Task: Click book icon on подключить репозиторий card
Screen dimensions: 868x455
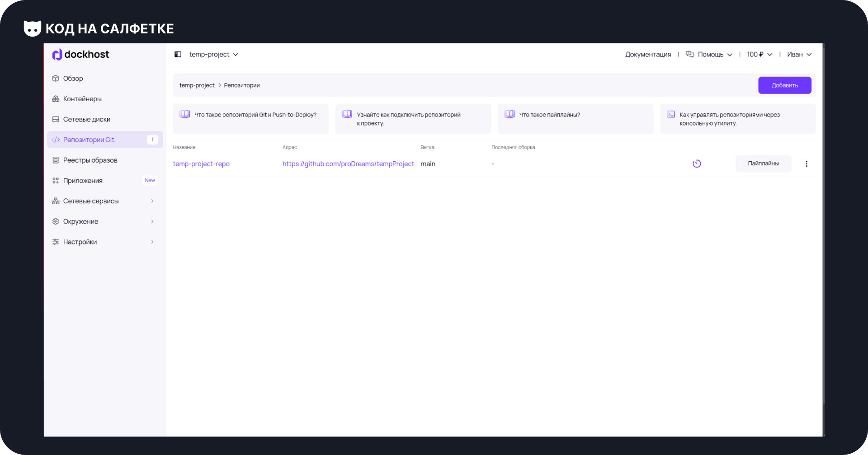Action: click(x=347, y=114)
